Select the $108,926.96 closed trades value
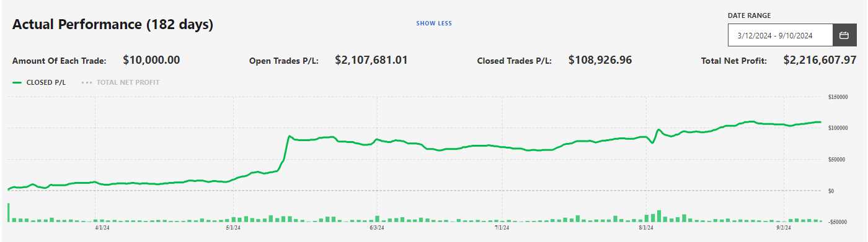 click(600, 60)
